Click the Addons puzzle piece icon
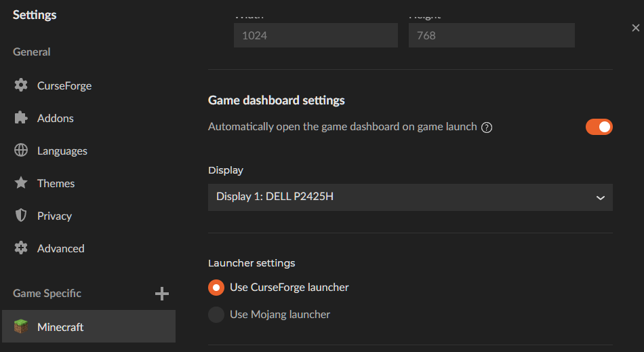This screenshot has height=352, width=644. tap(21, 118)
